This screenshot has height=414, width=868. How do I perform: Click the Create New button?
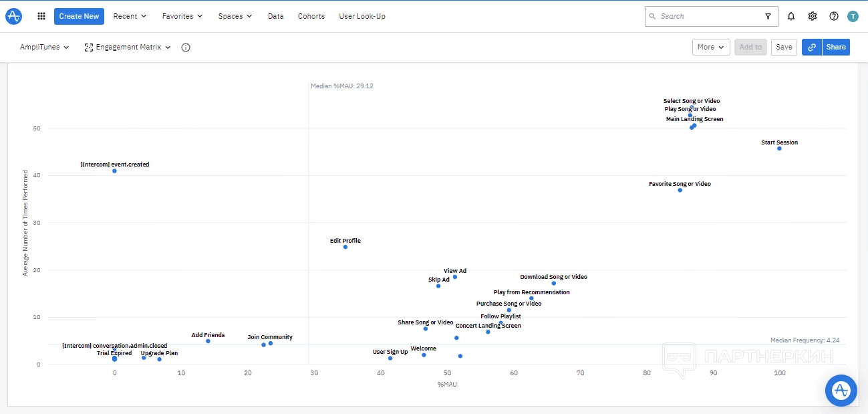coord(79,16)
